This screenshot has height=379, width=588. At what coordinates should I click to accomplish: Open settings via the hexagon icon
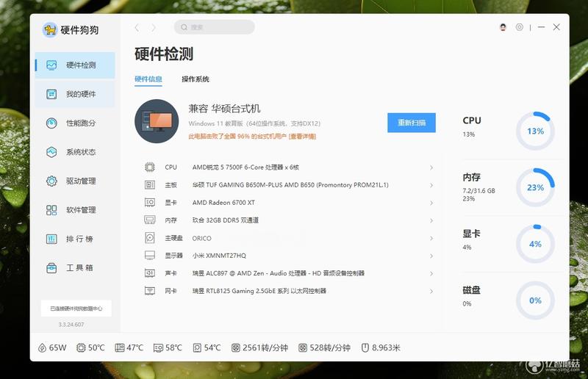pyautogui.click(x=520, y=27)
